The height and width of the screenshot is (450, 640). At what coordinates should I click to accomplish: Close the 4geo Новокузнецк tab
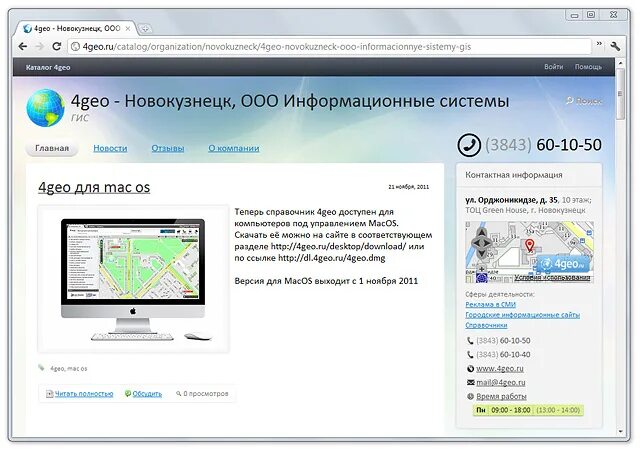point(128,29)
